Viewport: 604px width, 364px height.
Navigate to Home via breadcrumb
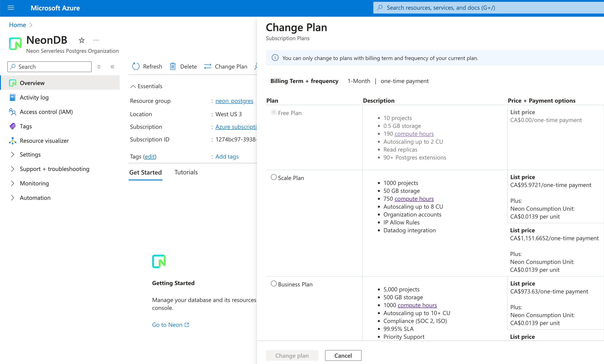coord(17,25)
